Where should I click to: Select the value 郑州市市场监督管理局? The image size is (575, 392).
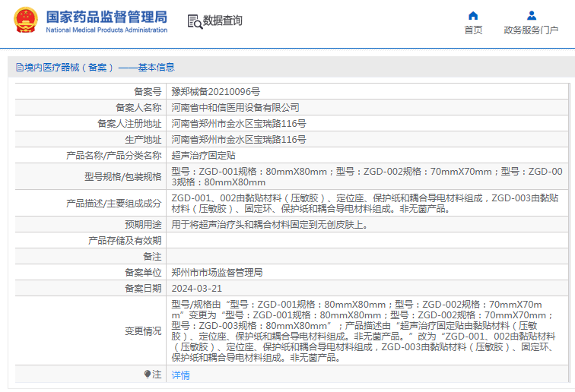click(x=217, y=273)
